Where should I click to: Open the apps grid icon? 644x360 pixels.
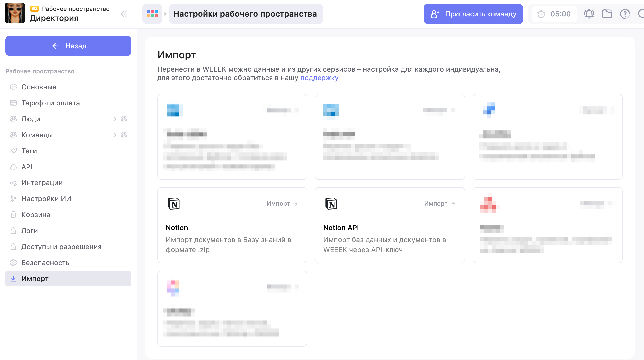152,14
